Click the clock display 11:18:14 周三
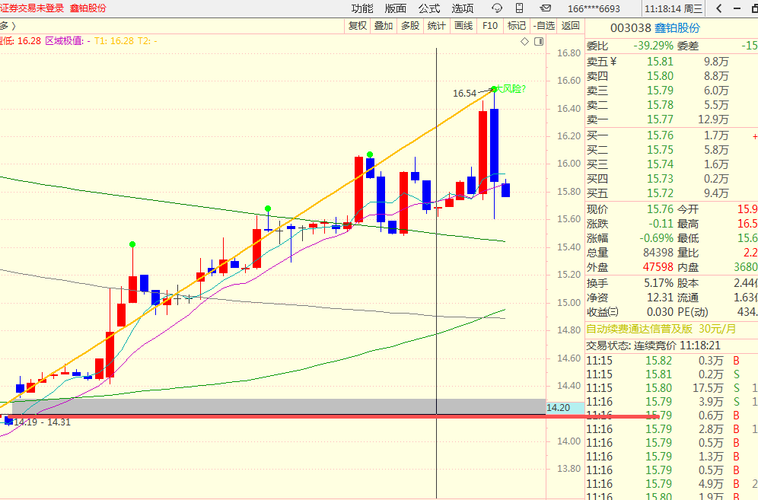758x500 pixels. (x=673, y=9)
